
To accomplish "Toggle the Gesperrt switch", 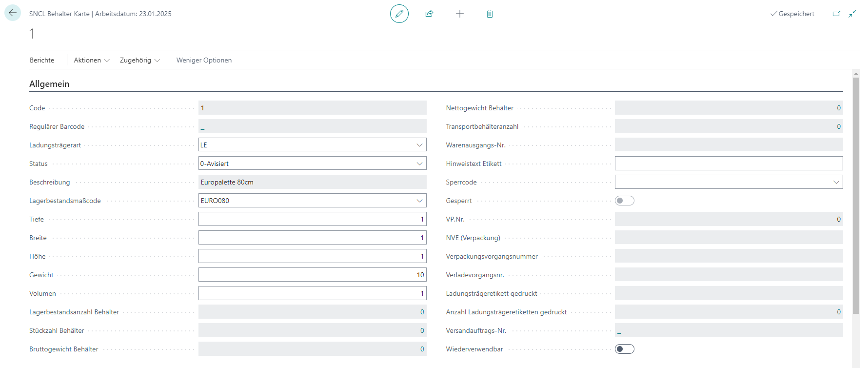I will pos(624,201).
